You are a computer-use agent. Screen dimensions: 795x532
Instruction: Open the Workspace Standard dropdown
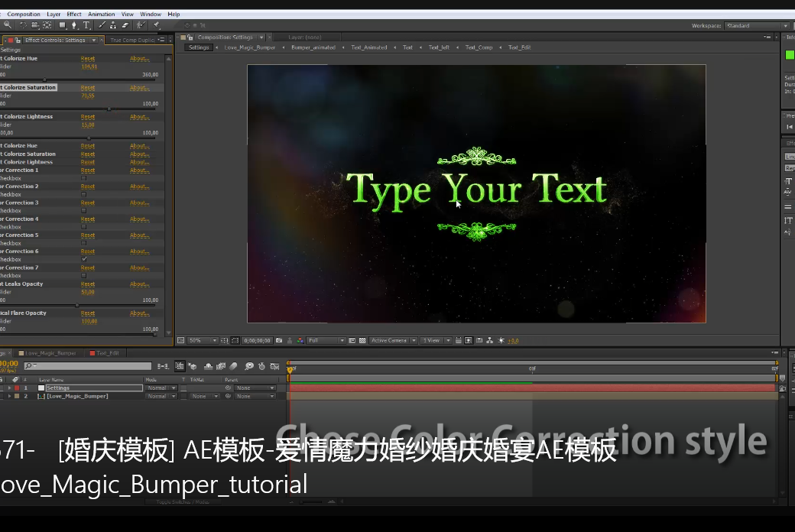click(757, 25)
